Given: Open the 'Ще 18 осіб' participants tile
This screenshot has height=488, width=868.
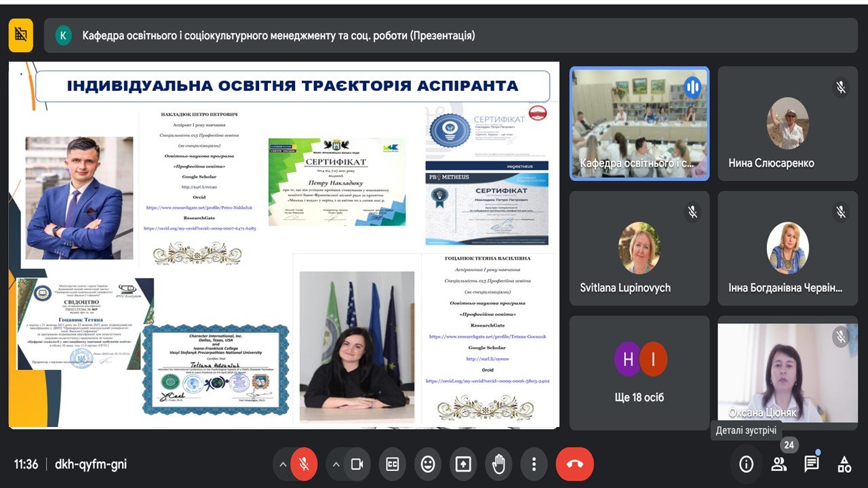Looking at the screenshot, I should point(639,373).
